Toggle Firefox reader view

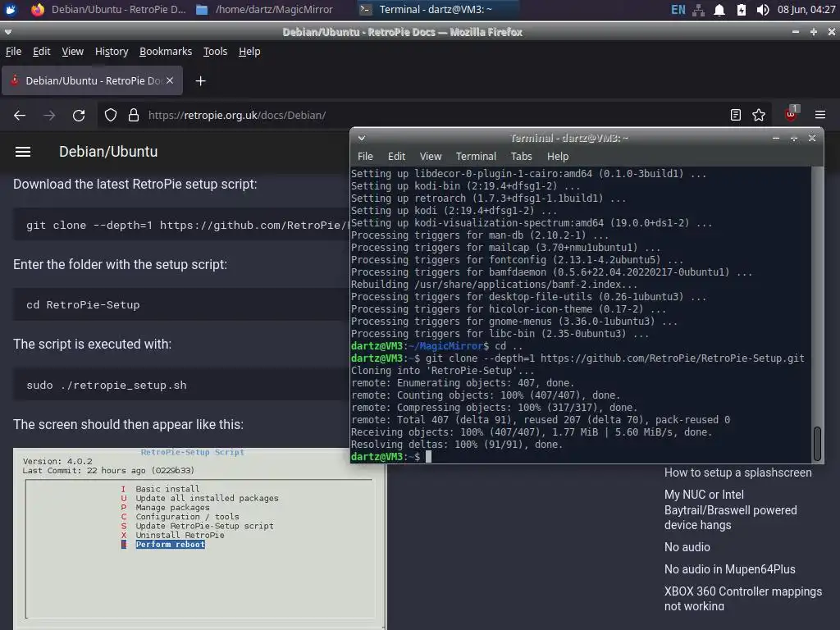click(736, 115)
